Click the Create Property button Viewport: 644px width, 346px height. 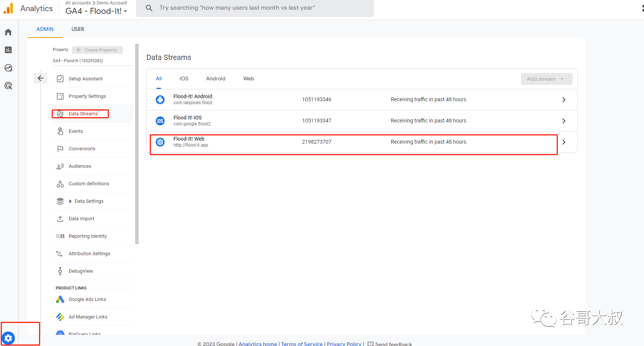tap(97, 50)
